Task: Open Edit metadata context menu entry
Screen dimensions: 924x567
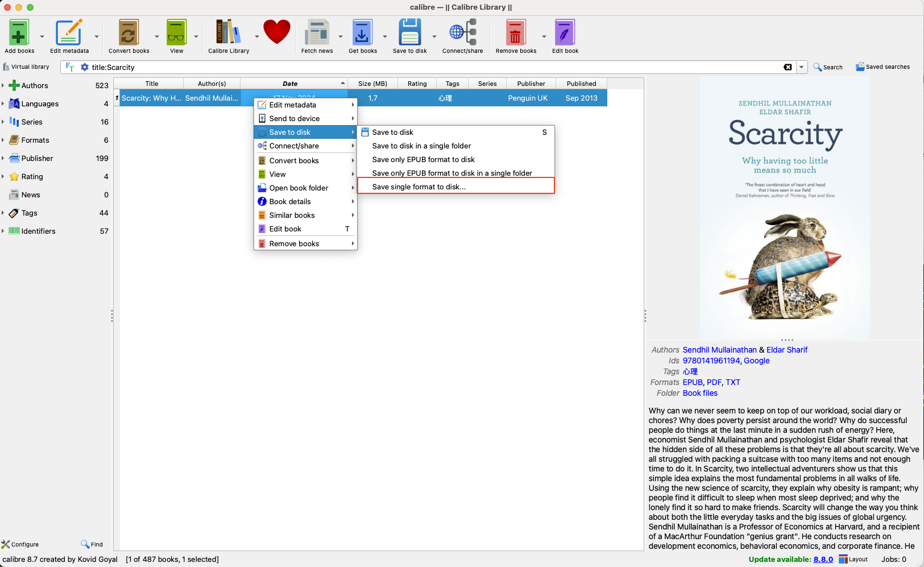Action: tap(305, 105)
